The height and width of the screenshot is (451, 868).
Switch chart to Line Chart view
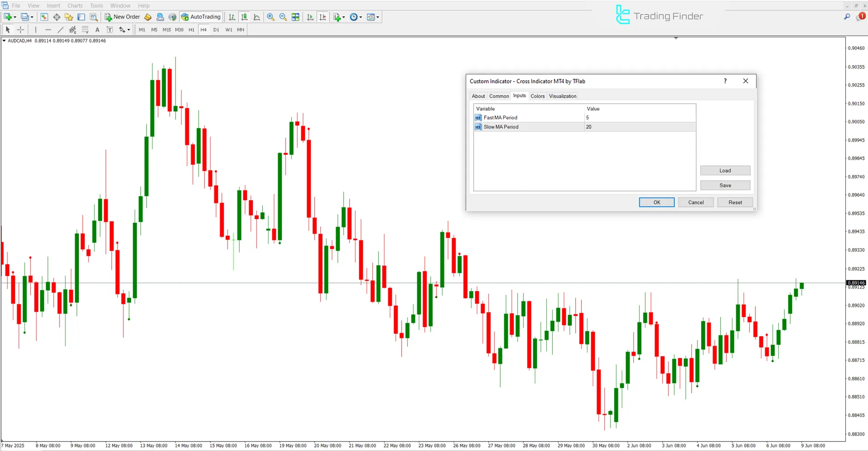(x=257, y=17)
